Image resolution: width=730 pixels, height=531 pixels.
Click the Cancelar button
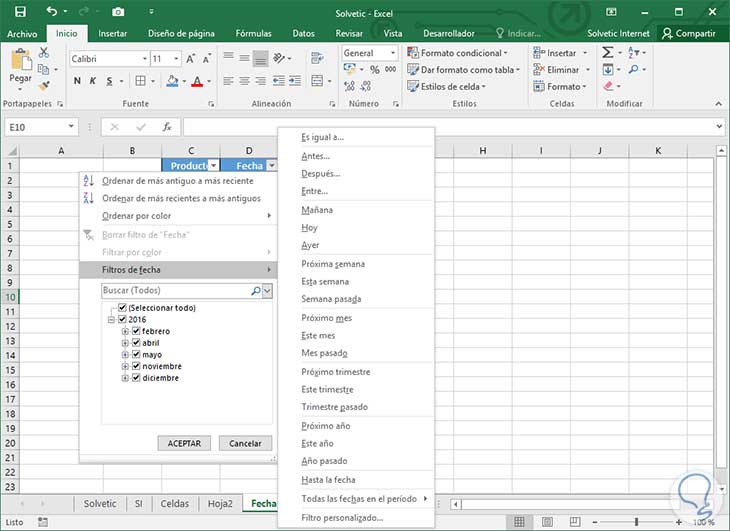click(245, 443)
